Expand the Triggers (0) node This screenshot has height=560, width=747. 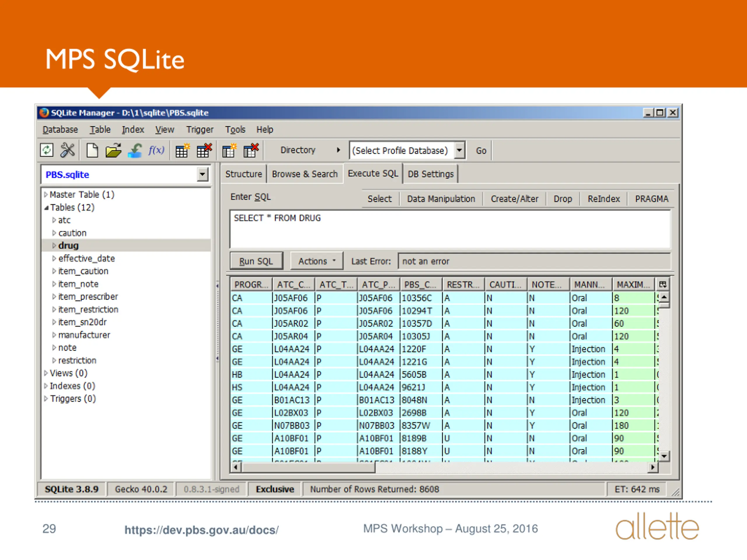(x=46, y=399)
